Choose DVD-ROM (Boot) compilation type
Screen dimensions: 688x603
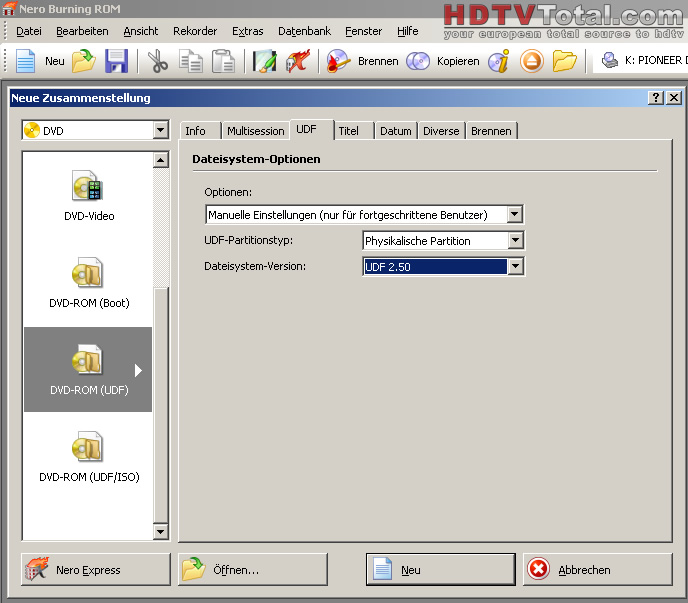click(88, 282)
